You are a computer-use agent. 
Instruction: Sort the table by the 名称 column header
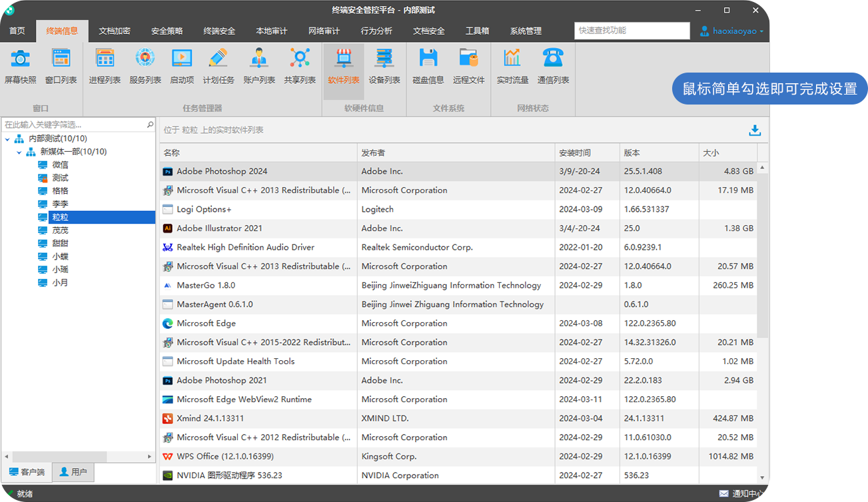(x=258, y=152)
